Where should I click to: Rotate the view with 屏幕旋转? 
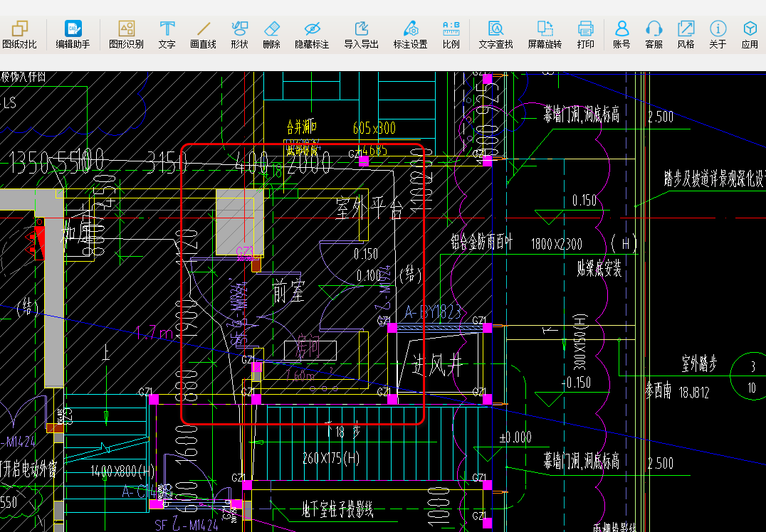click(545, 33)
